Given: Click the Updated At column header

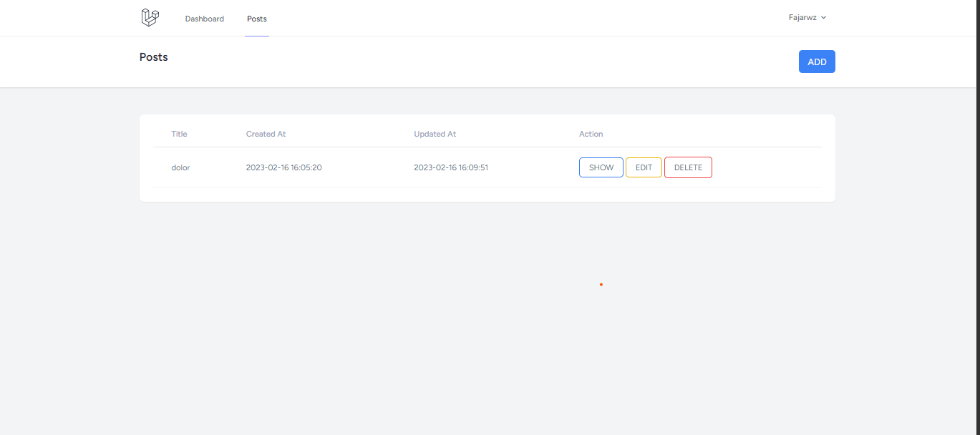Looking at the screenshot, I should point(435,134).
